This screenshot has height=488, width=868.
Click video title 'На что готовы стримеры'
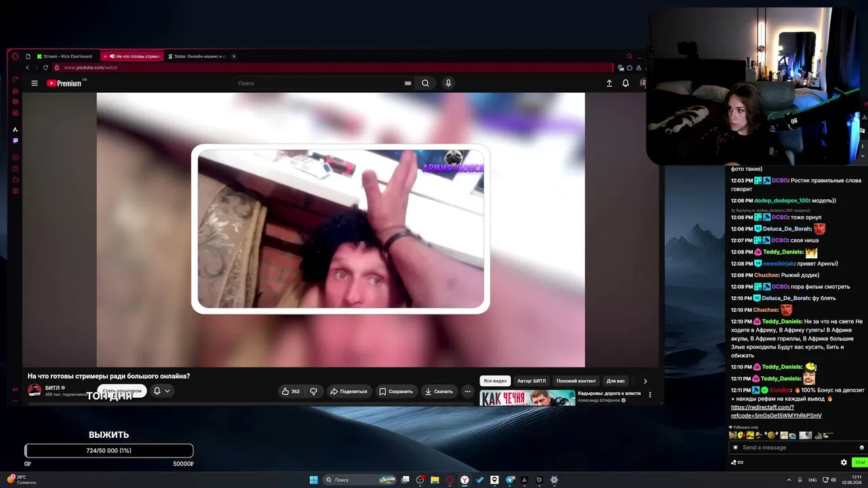click(x=108, y=376)
